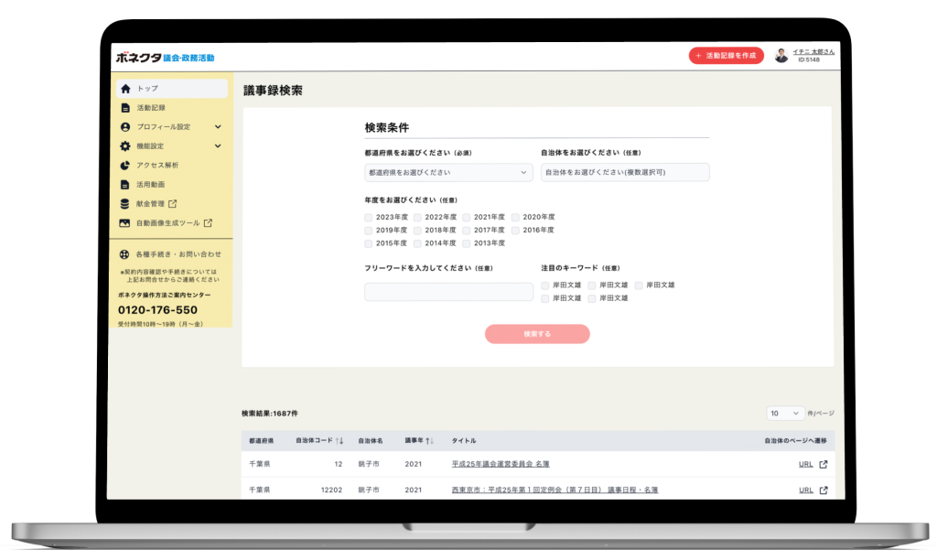Check the 2017年度 checkbox
The height and width of the screenshot is (560, 937).
(x=467, y=231)
